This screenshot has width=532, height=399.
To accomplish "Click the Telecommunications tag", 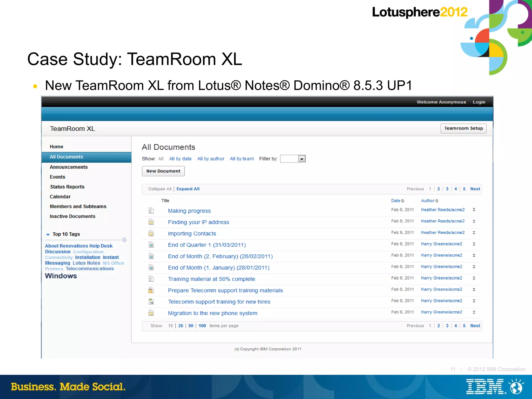I will [x=90, y=269].
